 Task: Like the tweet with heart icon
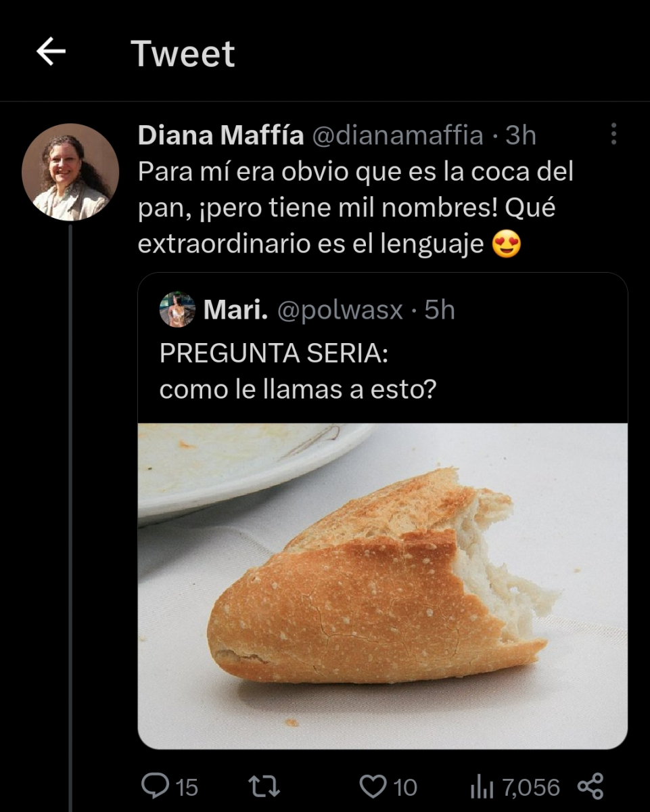pos(372,786)
